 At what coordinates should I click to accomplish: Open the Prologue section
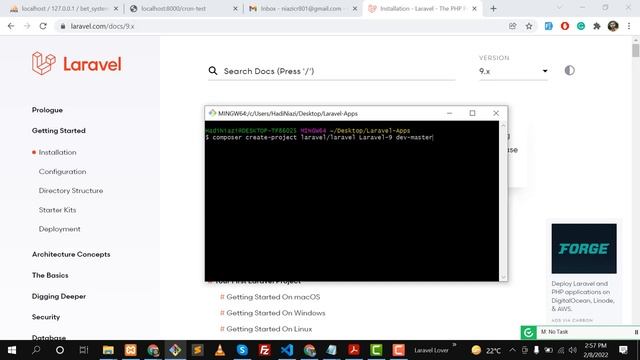[x=47, y=110]
